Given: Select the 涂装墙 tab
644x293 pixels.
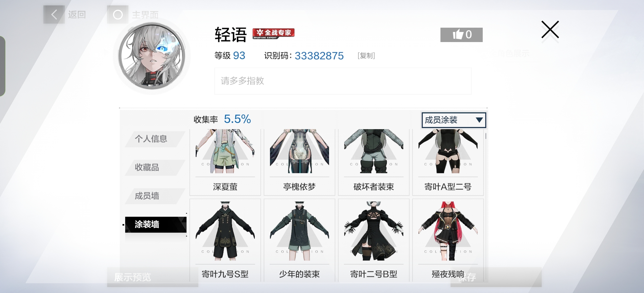Looking at the screenshot, I should 156,225.
